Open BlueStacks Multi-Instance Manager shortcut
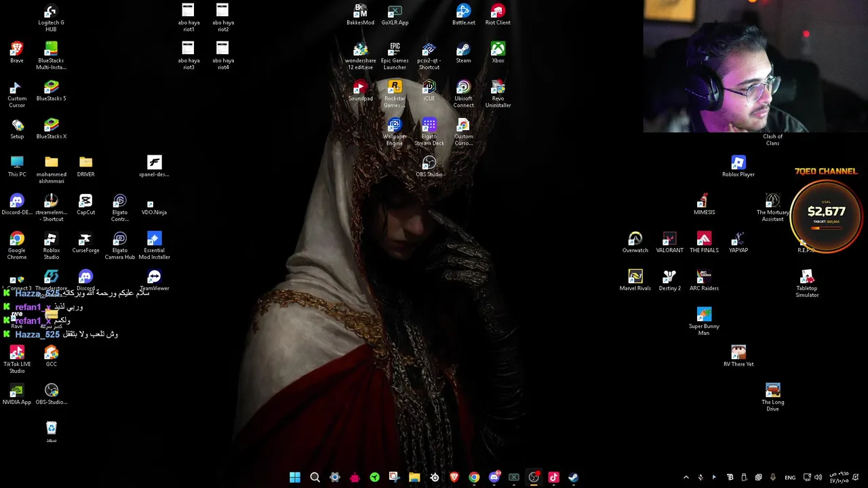 [51, 56]
